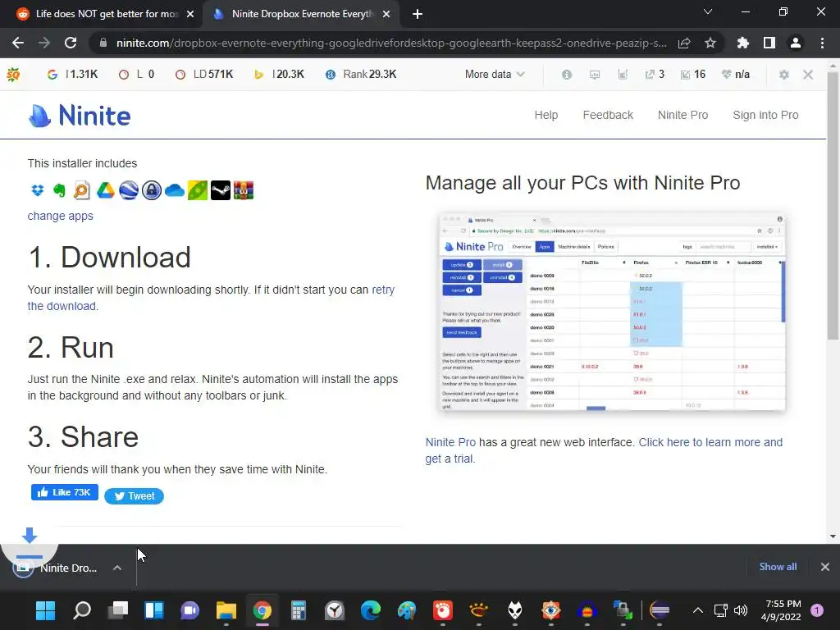840x630 pixels.
Task: Close the SEOquake toolbar
Action: 808,75
